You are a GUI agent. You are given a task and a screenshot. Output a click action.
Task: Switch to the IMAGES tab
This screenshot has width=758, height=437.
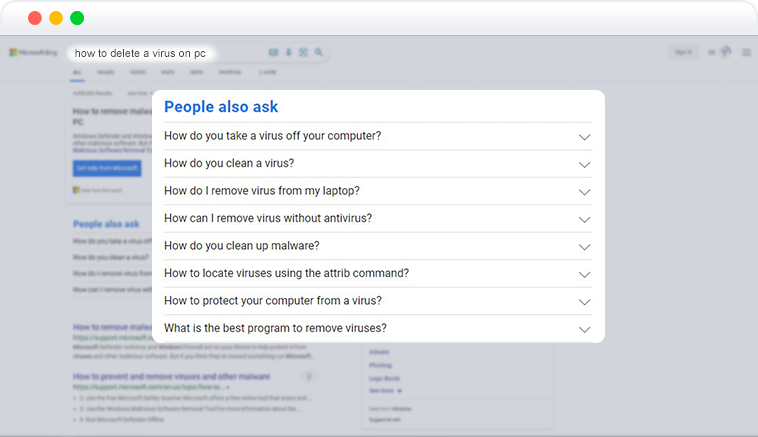(106, 73)
